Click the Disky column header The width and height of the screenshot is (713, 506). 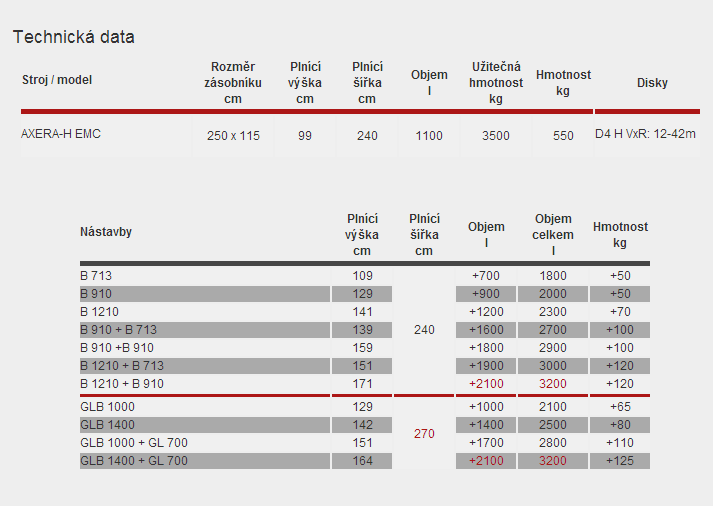(x=652, y=83)
